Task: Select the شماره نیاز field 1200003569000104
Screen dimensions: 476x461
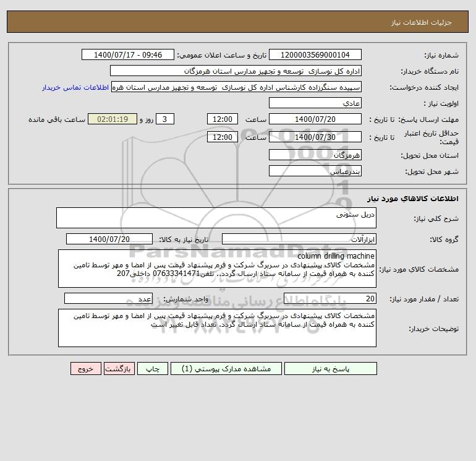Action: (x=315, y=54)
